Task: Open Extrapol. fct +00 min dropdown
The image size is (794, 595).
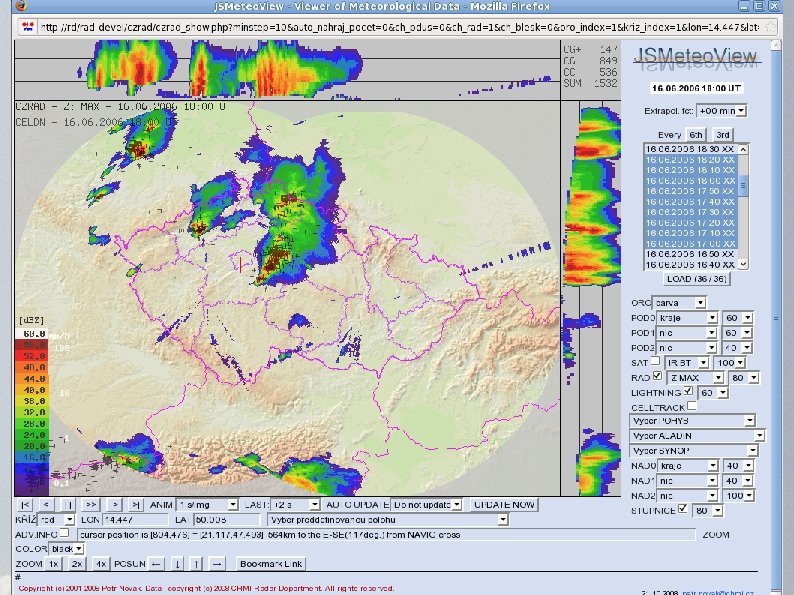Action: pos(721,110)
